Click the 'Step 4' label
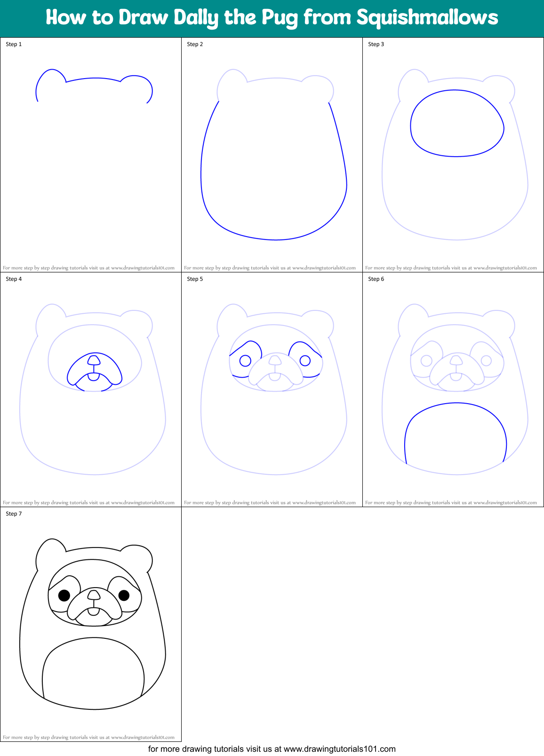 click(x=14, y=279)
